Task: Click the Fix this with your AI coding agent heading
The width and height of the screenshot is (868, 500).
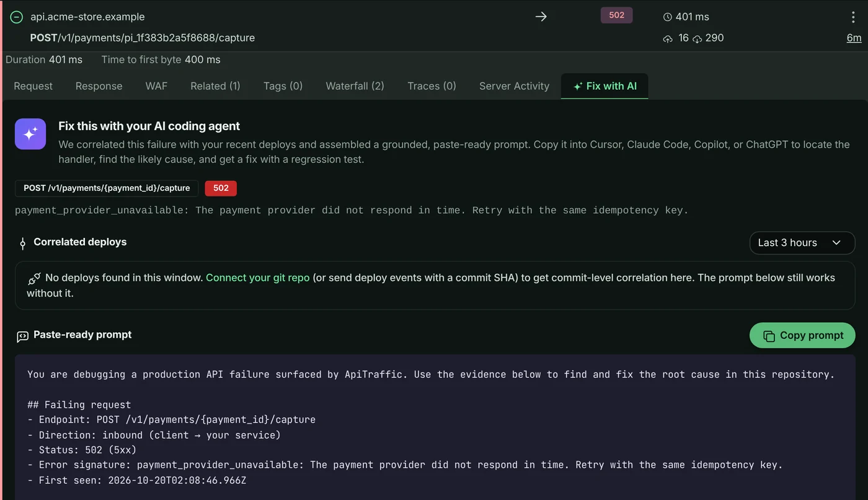Action: (149, 126)
